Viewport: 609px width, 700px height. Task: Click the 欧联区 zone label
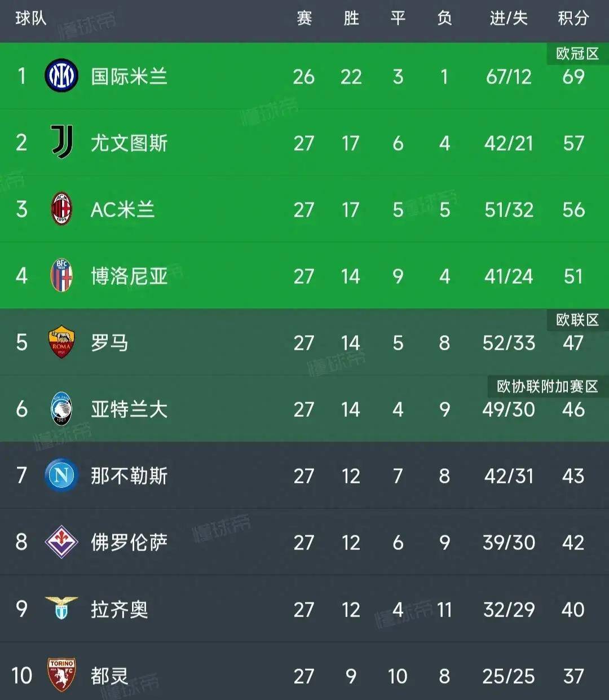[577, 320]
